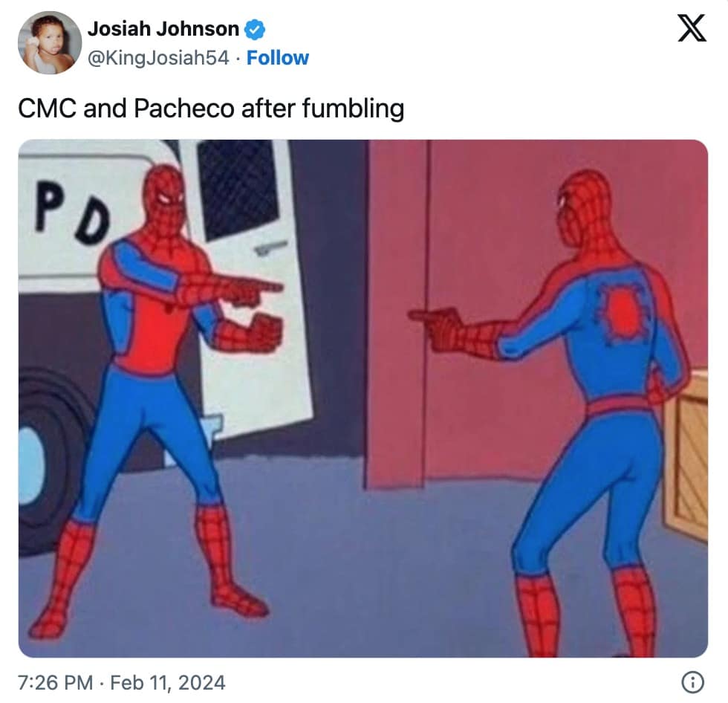Viewport: 728px width, 703px height.
Task: Open the tweet info circle icon
Action: (x=692, y=682)
